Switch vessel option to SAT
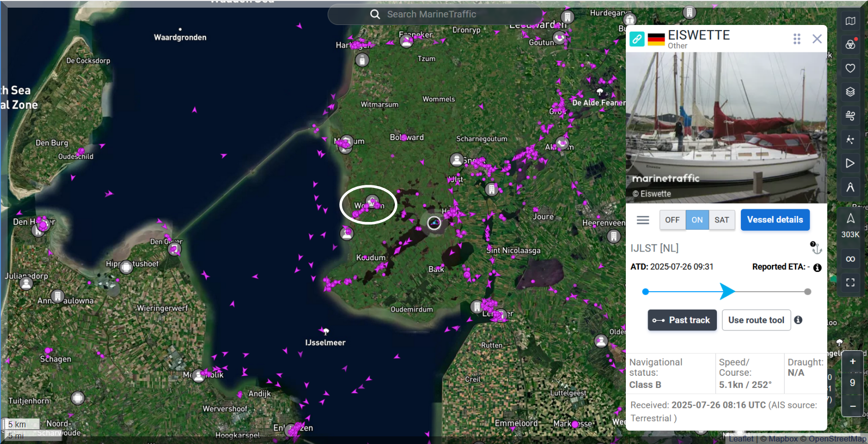 [721, 220]
